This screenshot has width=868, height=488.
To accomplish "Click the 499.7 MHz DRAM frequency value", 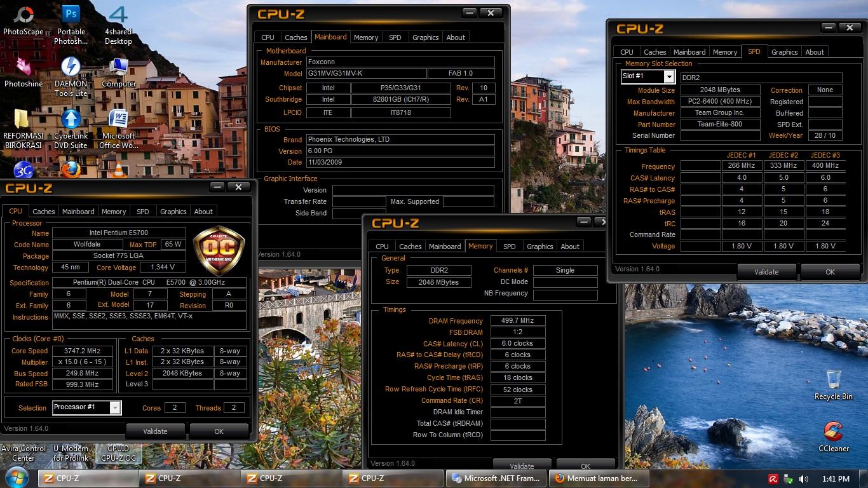I will 517,321.
